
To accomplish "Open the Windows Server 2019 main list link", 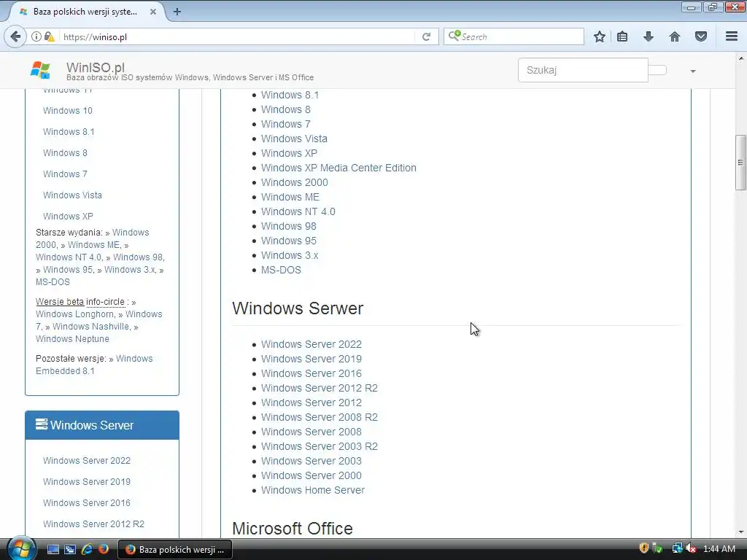I will [x=311, y=359].
